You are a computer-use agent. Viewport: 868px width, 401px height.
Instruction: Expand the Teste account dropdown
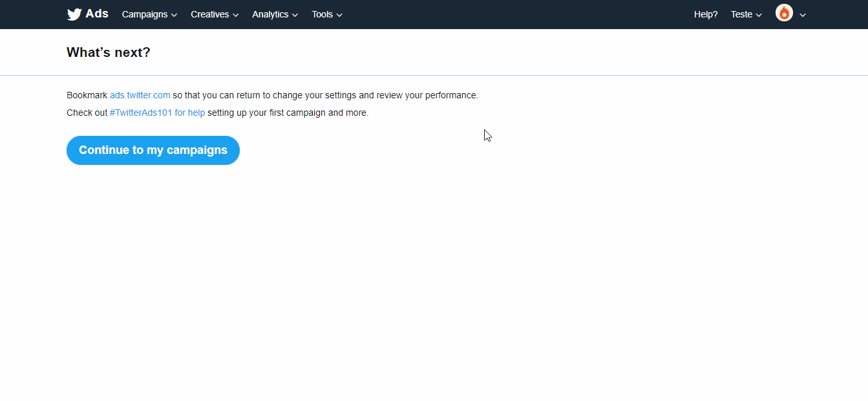pyautogui.click(x=746, y=14)
